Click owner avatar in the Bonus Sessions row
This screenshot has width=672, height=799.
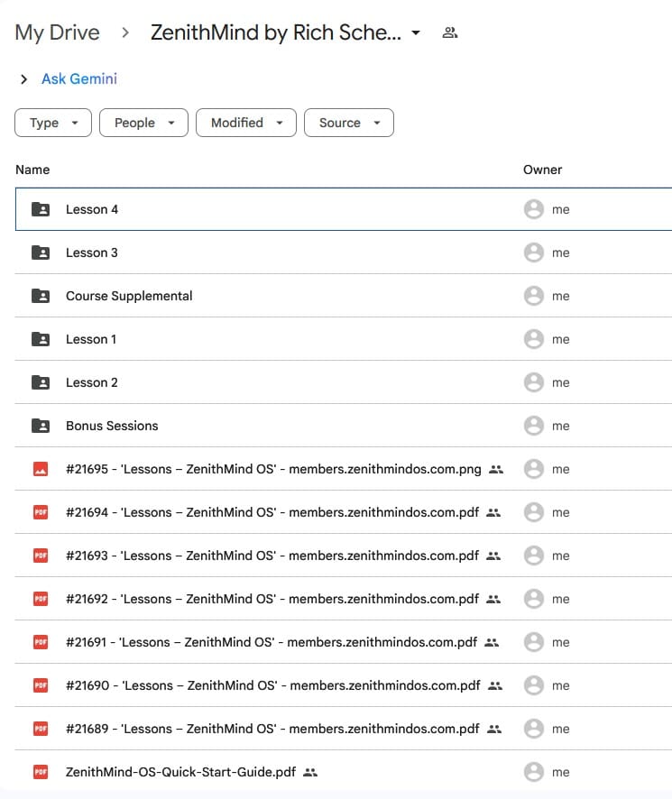pyautogui.click(x=533, y=426)
